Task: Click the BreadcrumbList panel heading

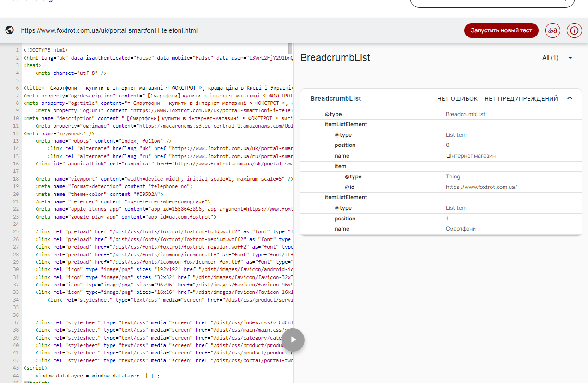Action: pyautogui.click(x=335, y=58)
